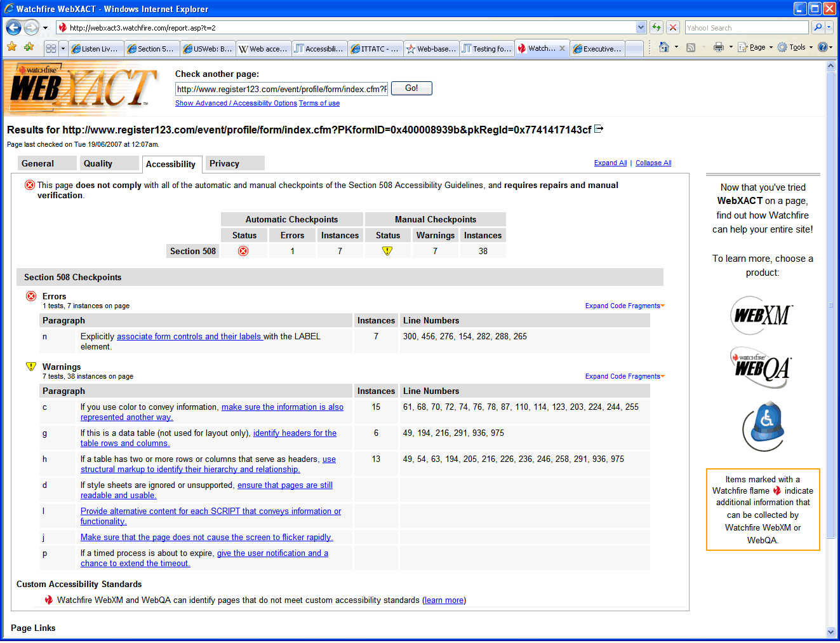Open Show Advanced / Accessibility Options link
The width and height of the screenshot is (840, 643).
tap(236, 103)
